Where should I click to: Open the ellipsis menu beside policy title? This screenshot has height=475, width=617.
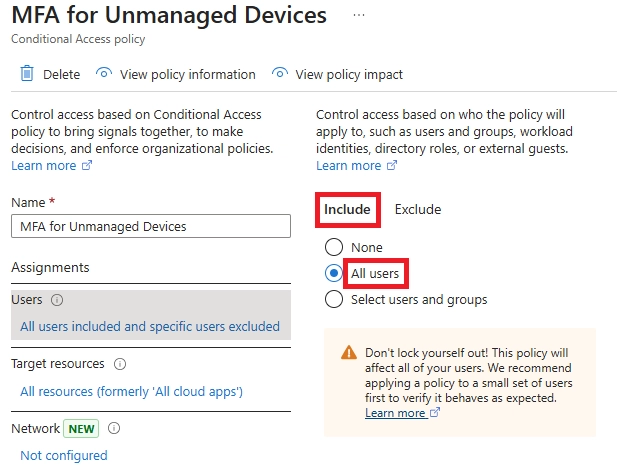click(359, 17)
